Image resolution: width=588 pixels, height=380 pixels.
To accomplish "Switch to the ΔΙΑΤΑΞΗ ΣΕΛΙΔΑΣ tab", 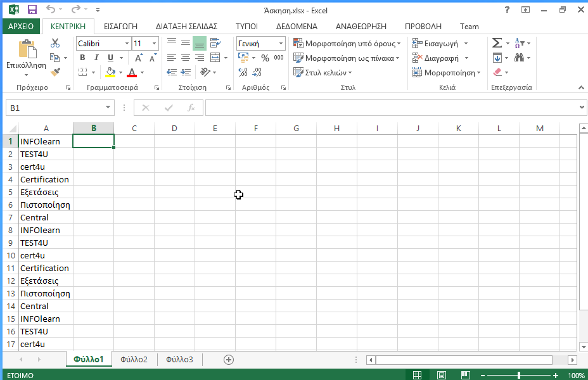I will click(186, 26).
